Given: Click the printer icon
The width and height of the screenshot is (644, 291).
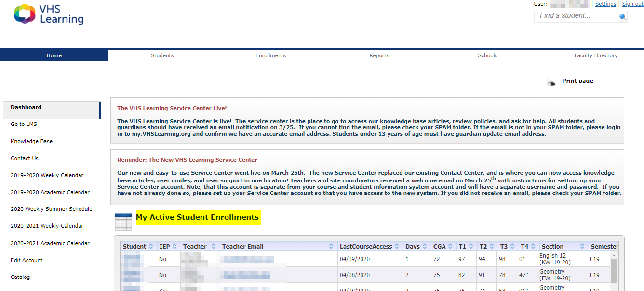Looking at the screenshot, I should coord(550,83).
